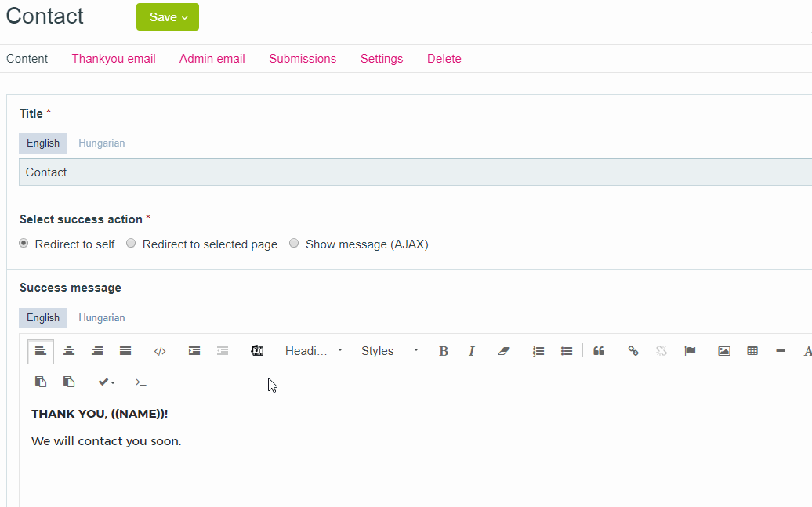Click the align left icon

(41, 351)
